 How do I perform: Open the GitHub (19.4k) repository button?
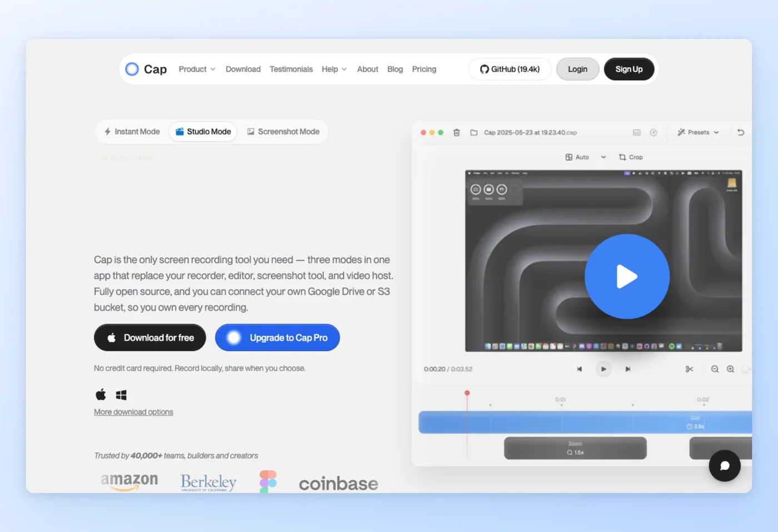(510, 69)
